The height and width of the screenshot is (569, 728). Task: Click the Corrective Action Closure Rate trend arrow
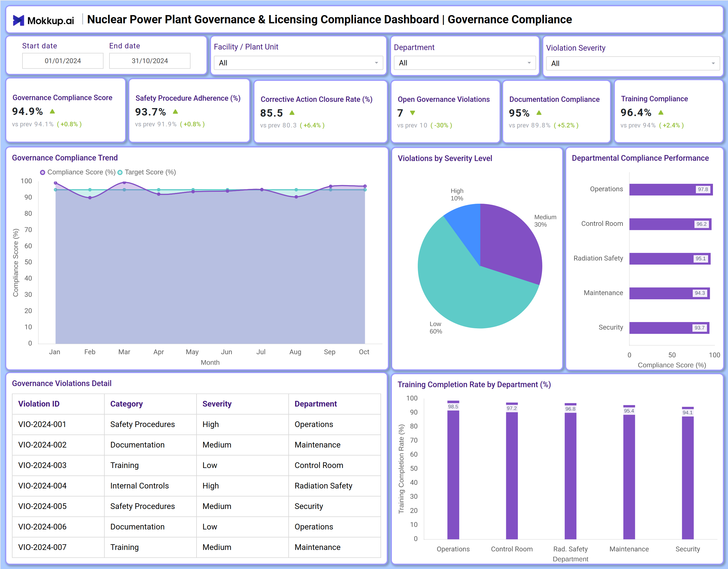point(292,113)
